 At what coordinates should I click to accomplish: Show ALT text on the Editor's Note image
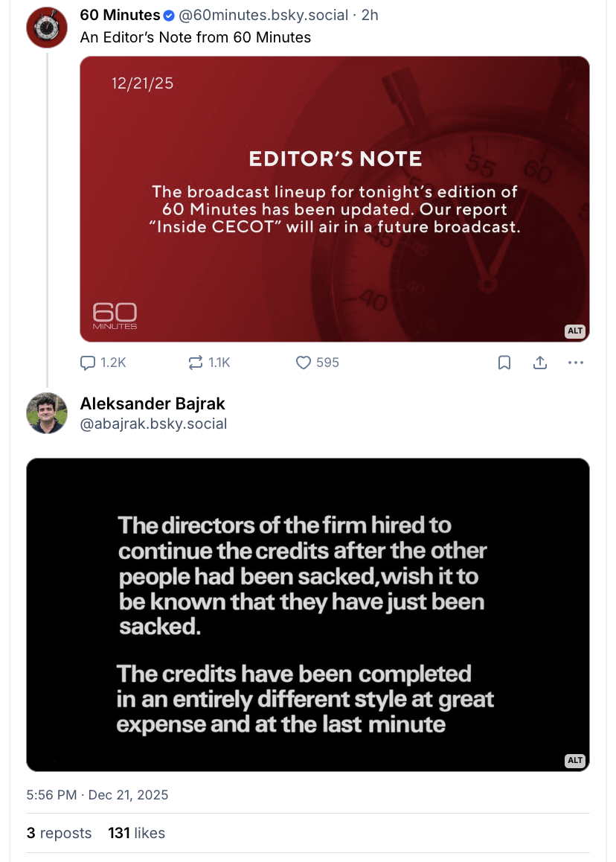pyautogui.click(x=575, y=331)
